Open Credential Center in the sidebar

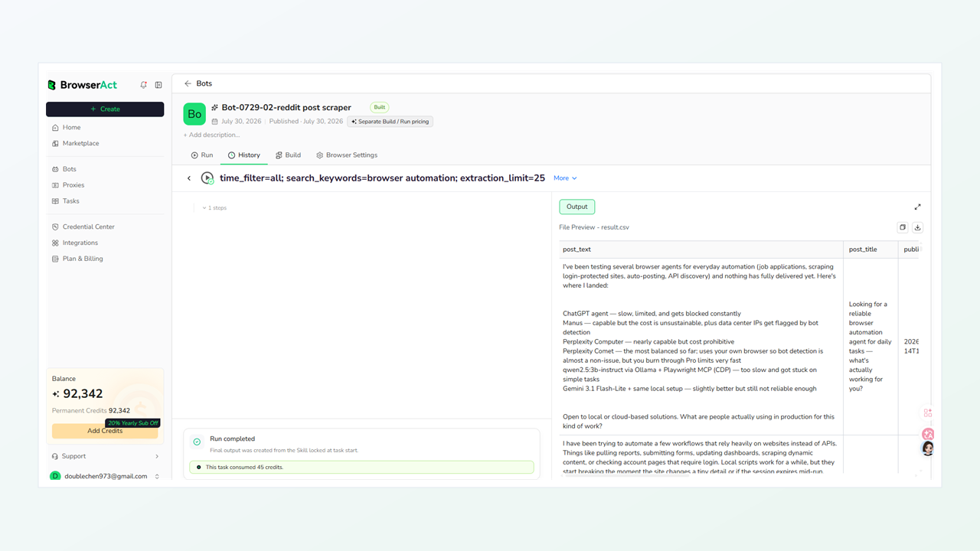click(105, 227)
